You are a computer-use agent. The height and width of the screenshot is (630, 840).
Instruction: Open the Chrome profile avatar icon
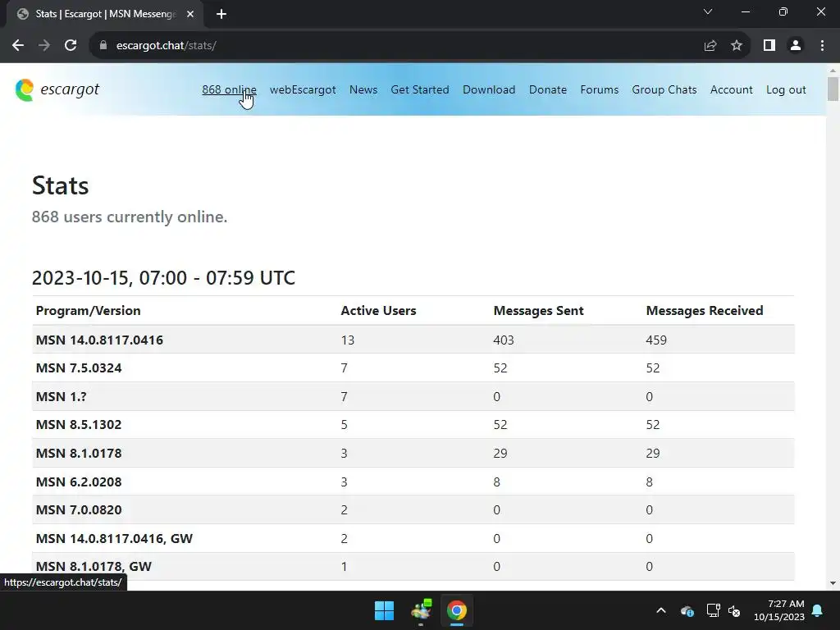coord(796,46)
